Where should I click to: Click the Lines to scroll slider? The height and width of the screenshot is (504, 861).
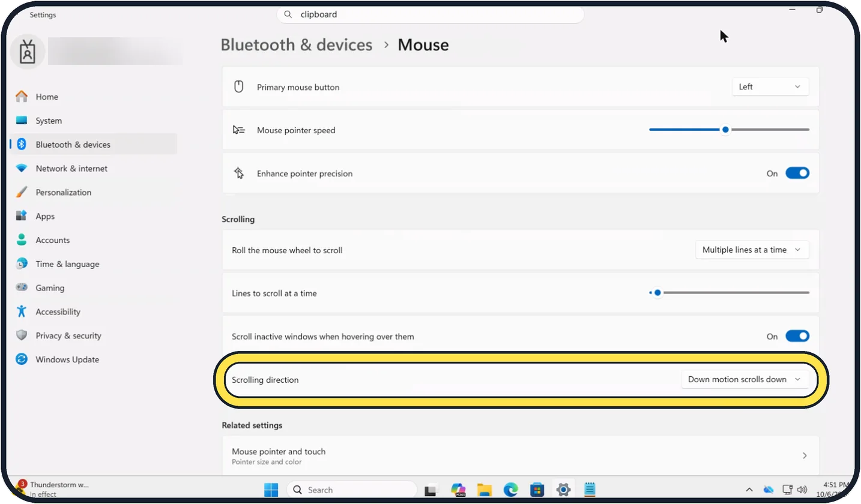point(729,293)
